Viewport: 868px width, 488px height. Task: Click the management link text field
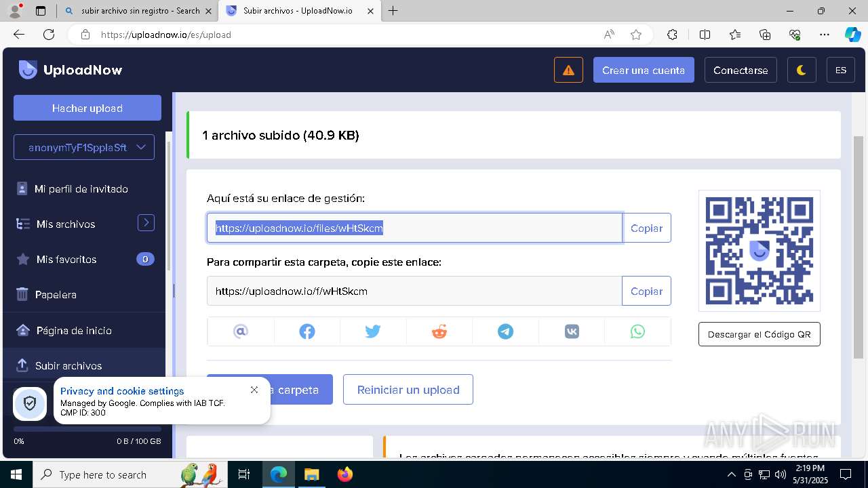tap(414, 228)
